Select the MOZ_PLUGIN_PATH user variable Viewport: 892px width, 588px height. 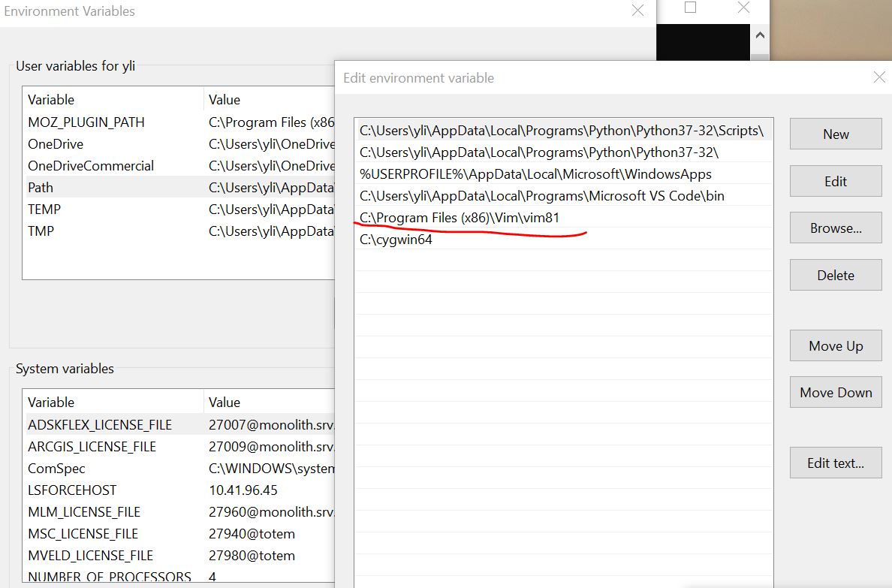pyautogui.click(x=86, y=122)
